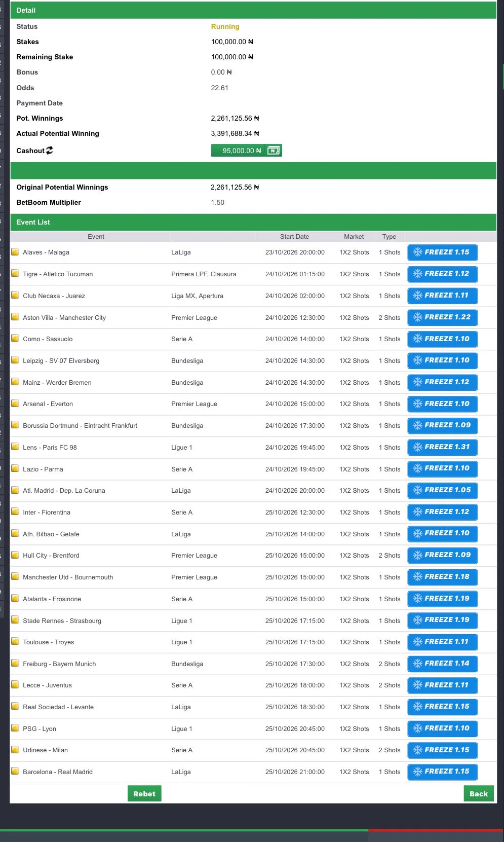This screenshot has height=842, width=504.
Task: Select the status icon for Club Necaxa - Juarez
Action: 15,296
